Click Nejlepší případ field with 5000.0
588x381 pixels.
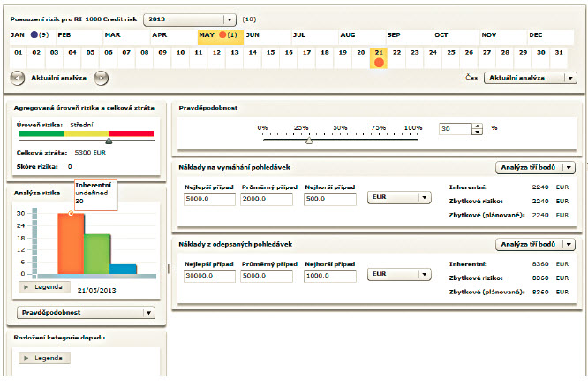click(x=209, y=199)
